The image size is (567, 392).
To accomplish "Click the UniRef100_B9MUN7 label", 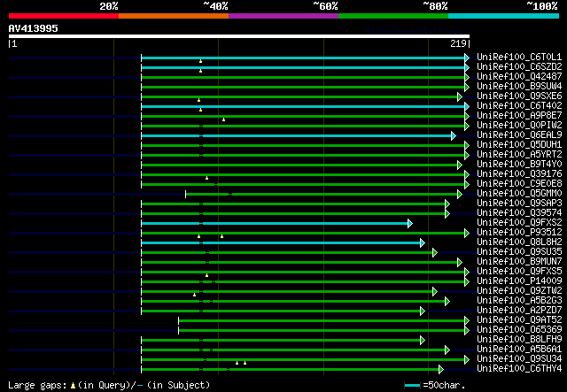I will [519, 262].
